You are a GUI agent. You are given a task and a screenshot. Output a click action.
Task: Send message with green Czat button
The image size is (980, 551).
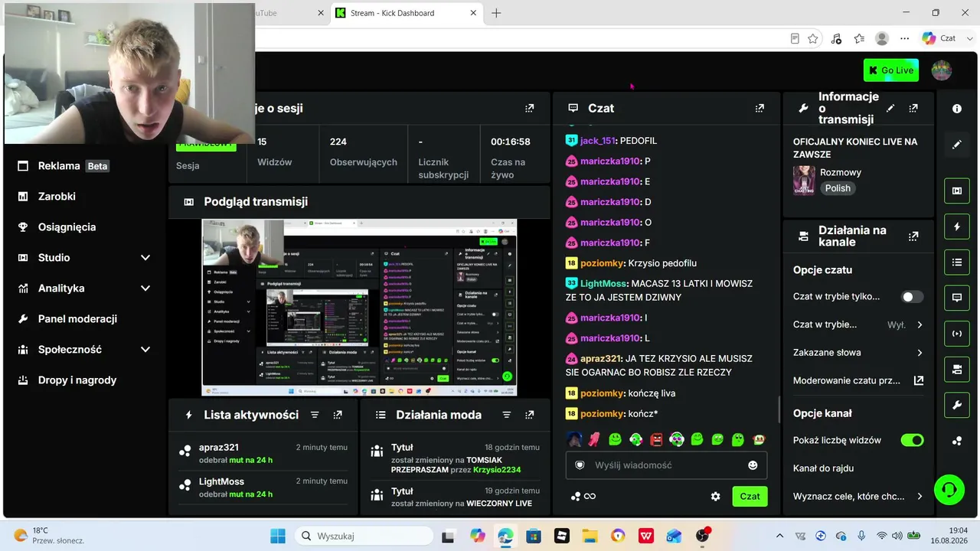pos(750,496)
